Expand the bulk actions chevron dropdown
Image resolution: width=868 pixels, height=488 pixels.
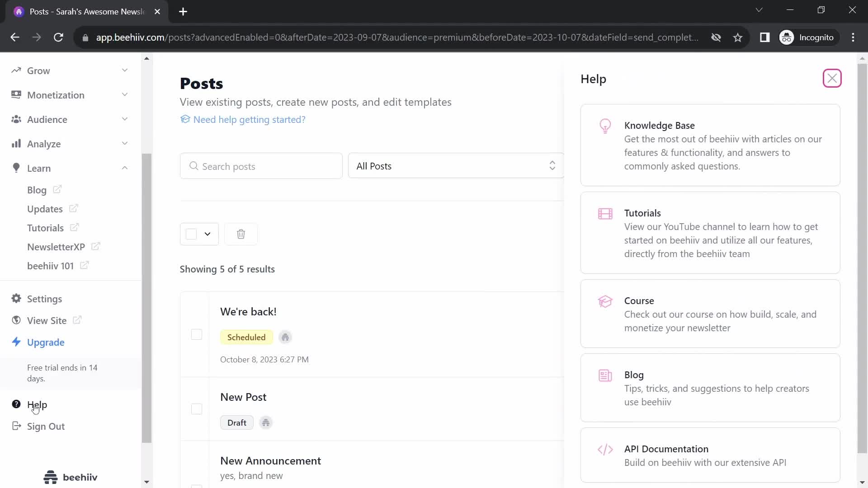click(x=208, y=234)
